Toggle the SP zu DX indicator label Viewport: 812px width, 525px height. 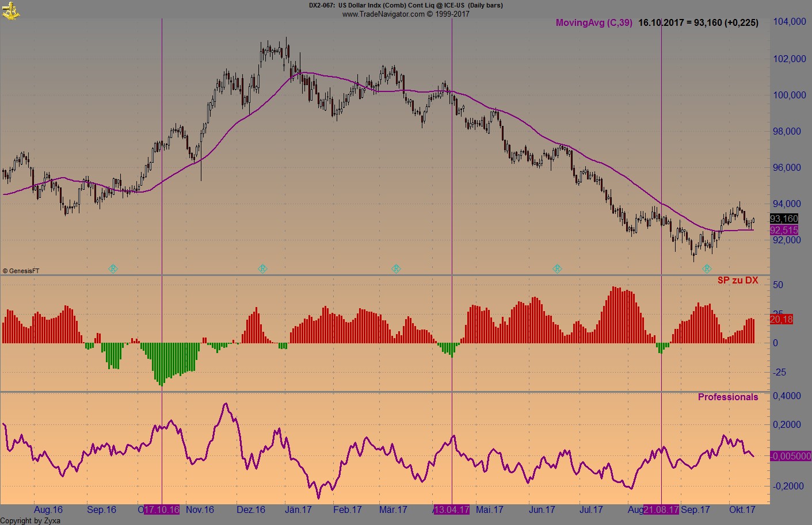coord(738,281)
